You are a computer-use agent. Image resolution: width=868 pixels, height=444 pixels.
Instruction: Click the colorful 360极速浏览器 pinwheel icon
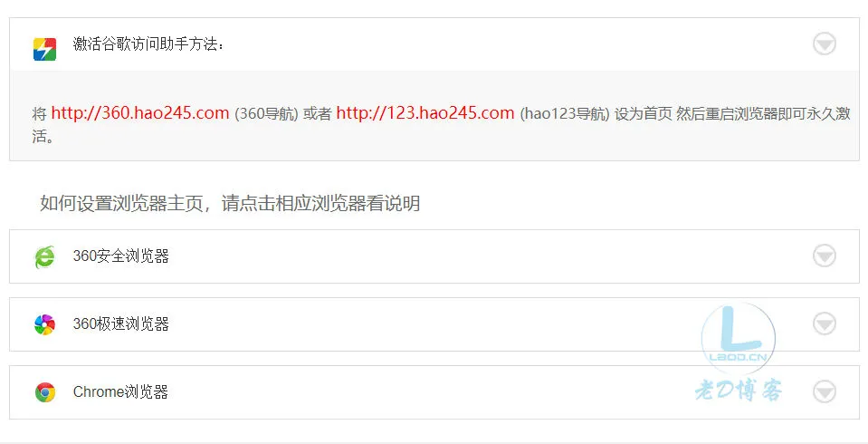(45, 324)
